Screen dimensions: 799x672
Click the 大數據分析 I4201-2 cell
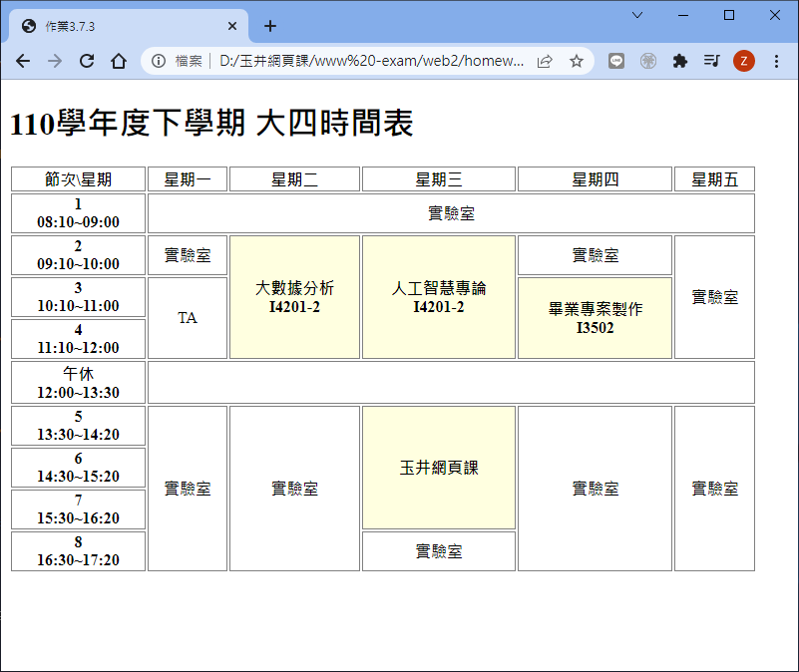click(x=294, y=297)
